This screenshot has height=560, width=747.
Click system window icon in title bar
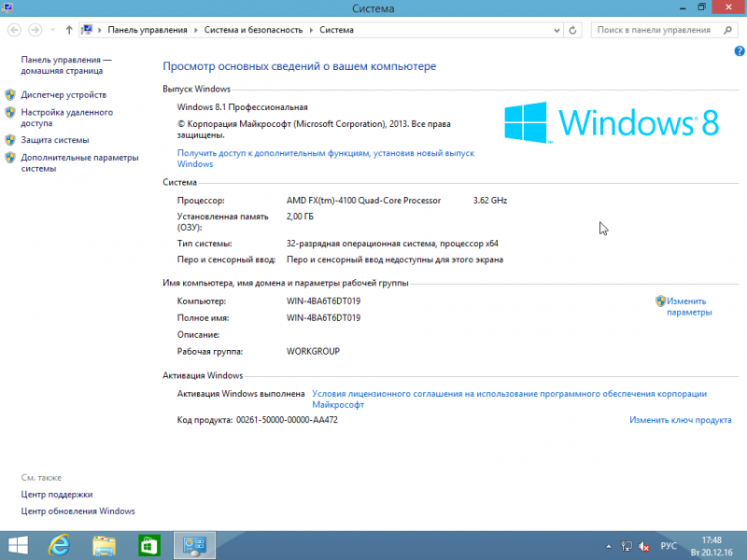[x=7, y=7]
